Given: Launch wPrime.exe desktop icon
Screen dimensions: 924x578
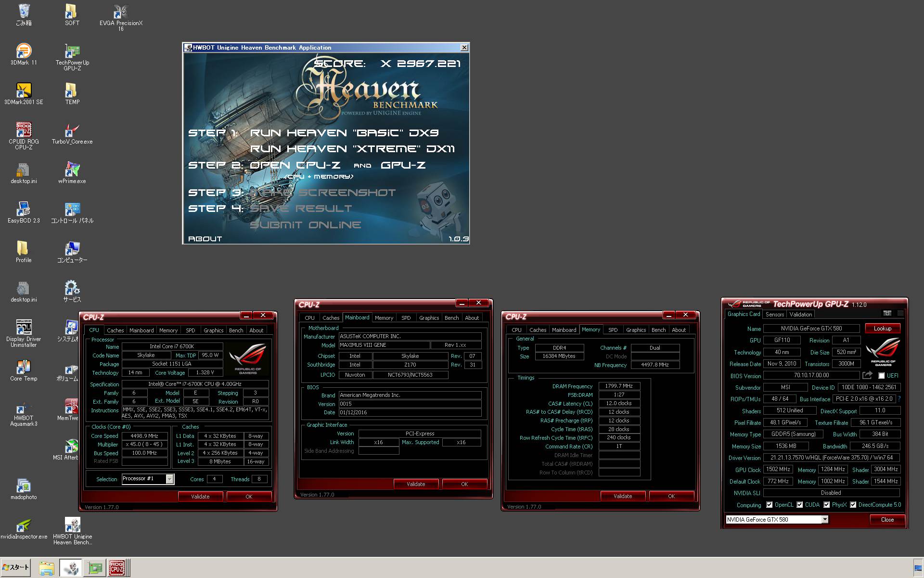Looking at the screenshot, I should 72,172.
